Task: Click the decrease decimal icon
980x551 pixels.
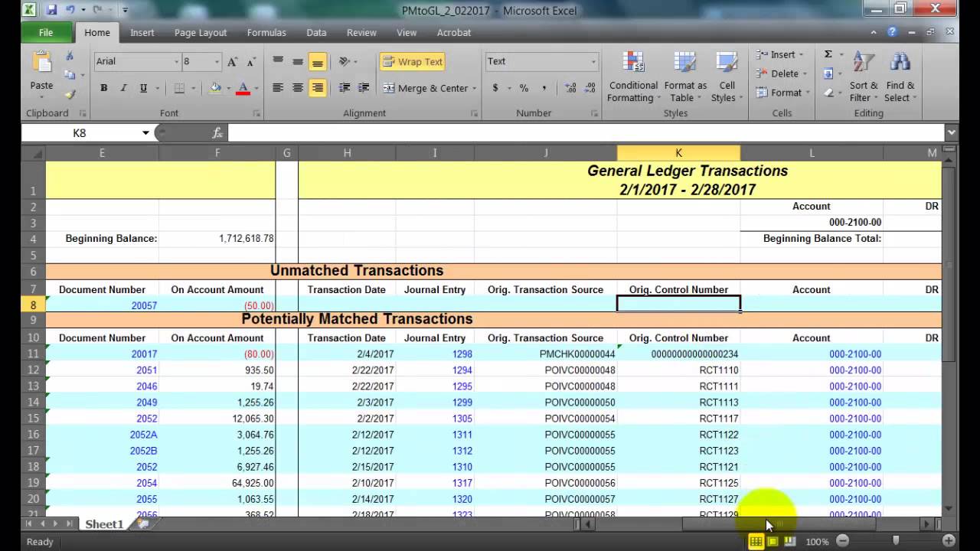Action: click(x=590, y=88)
